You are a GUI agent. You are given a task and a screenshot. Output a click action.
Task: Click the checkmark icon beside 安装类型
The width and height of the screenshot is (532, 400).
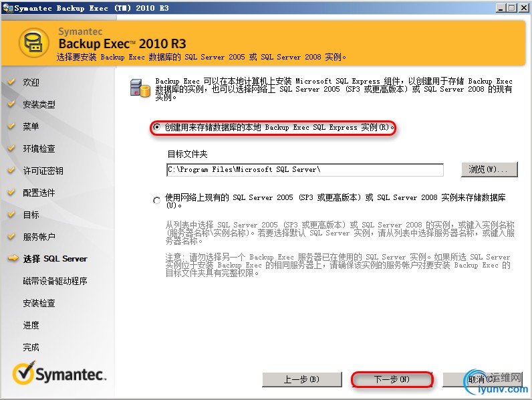pyautogui.click(x=11, y=104)
